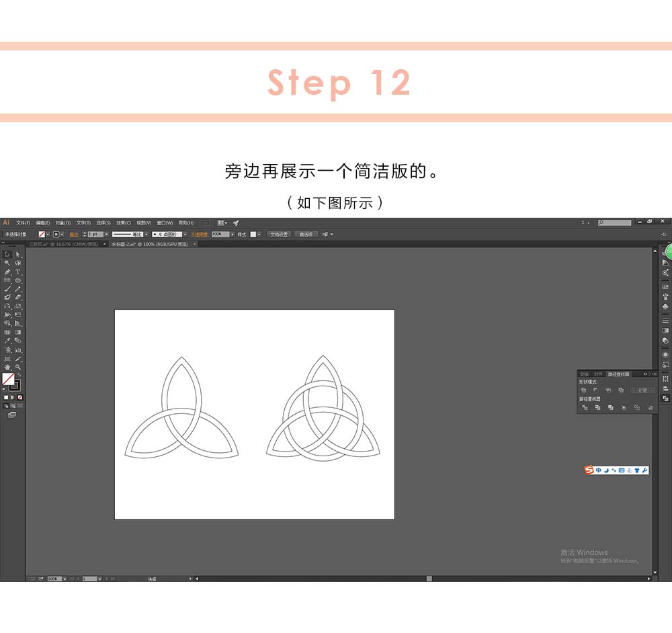Open the 文件(F) menu

23,223
